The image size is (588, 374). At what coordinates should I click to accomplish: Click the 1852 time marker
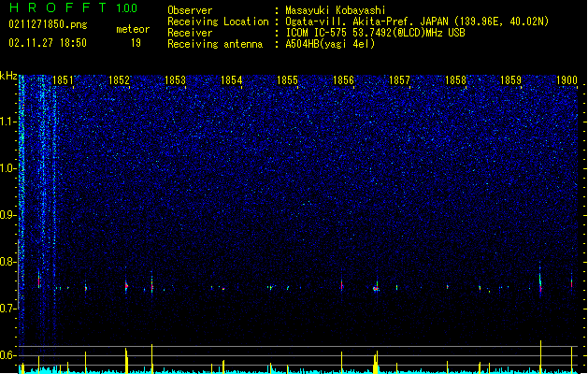[x=119, y=80]
